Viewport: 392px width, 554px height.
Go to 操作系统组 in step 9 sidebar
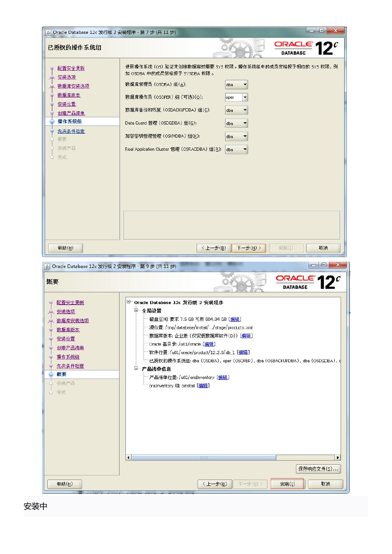pos(68,357)
